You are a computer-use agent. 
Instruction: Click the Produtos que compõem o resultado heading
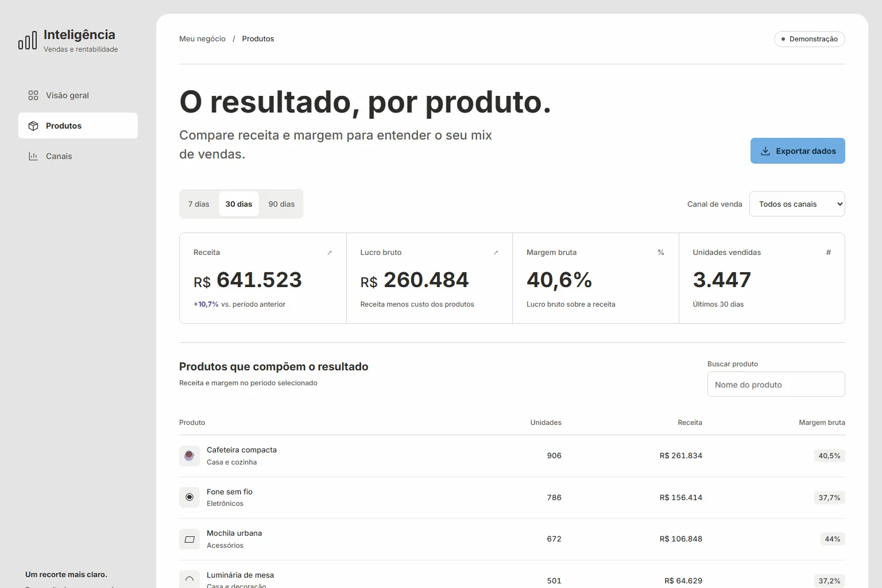click(x=274, y=367)
